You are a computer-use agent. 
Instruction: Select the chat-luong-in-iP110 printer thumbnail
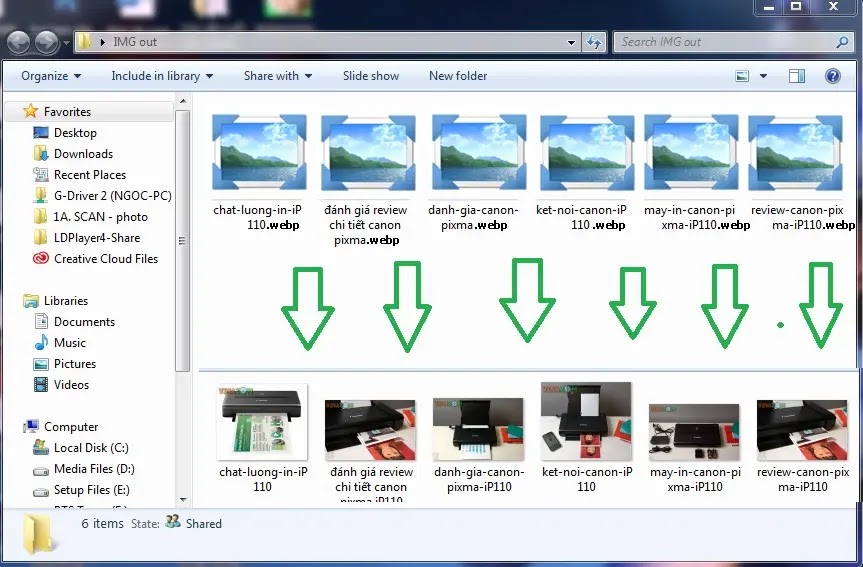(x=262, y=422)
